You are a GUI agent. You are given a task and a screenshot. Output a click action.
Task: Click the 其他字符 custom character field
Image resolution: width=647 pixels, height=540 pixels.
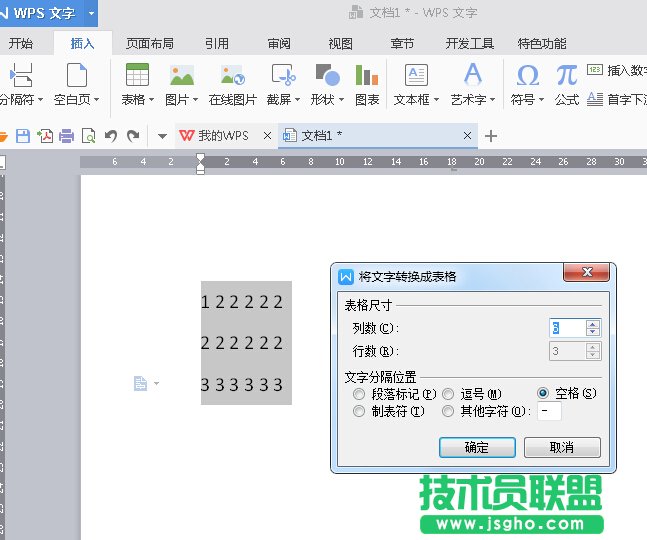click(x=549, y=411)
